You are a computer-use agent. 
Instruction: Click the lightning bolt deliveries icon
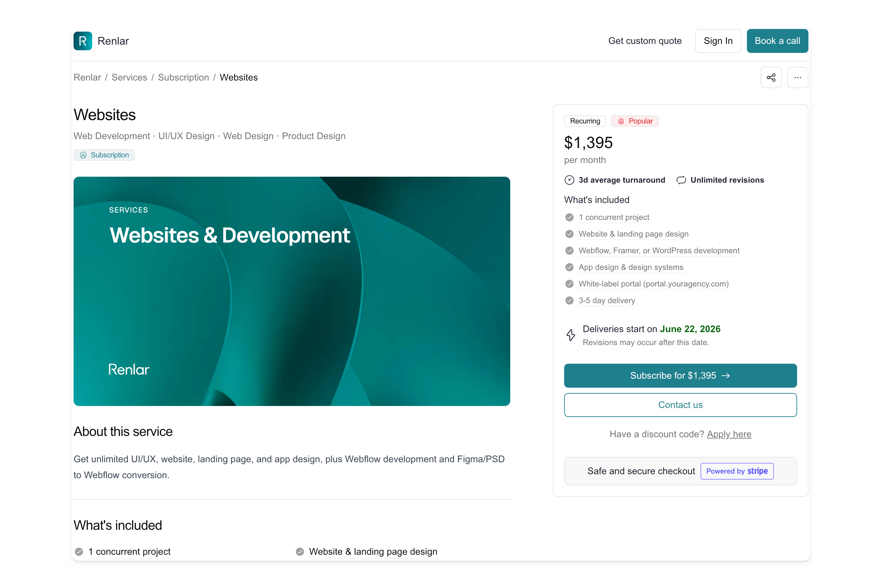(571, 335)
